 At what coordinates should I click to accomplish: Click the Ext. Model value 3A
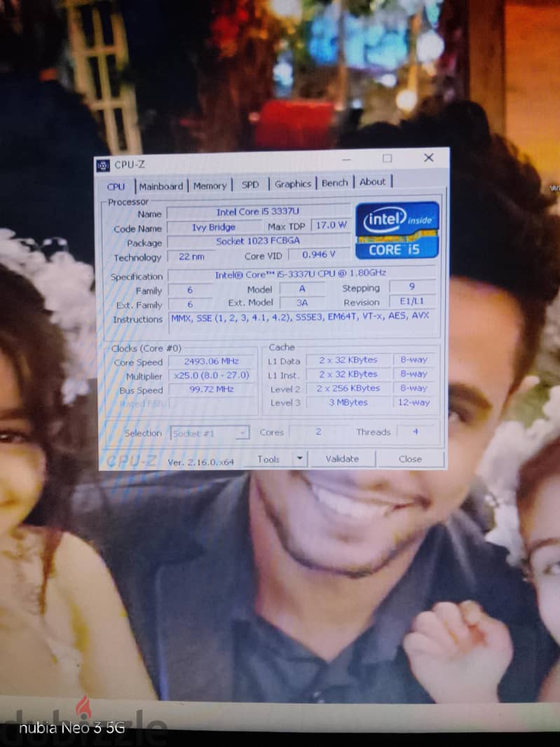pos(302,303)
